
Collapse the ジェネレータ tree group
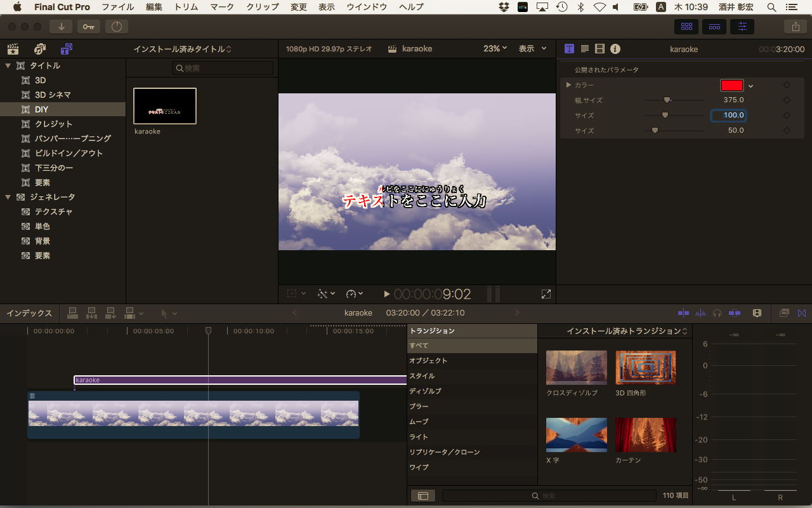point(8,197)
